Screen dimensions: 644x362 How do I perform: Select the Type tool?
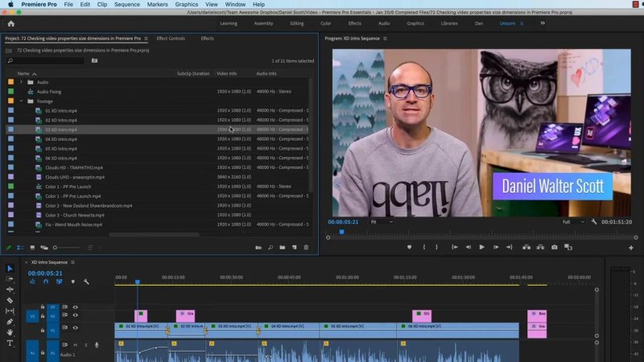pos(10,343)
